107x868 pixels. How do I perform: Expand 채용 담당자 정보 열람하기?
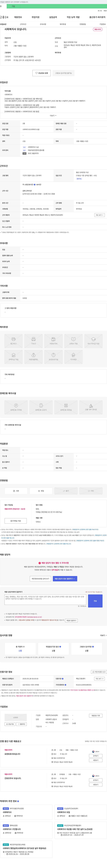pos(65,579)
